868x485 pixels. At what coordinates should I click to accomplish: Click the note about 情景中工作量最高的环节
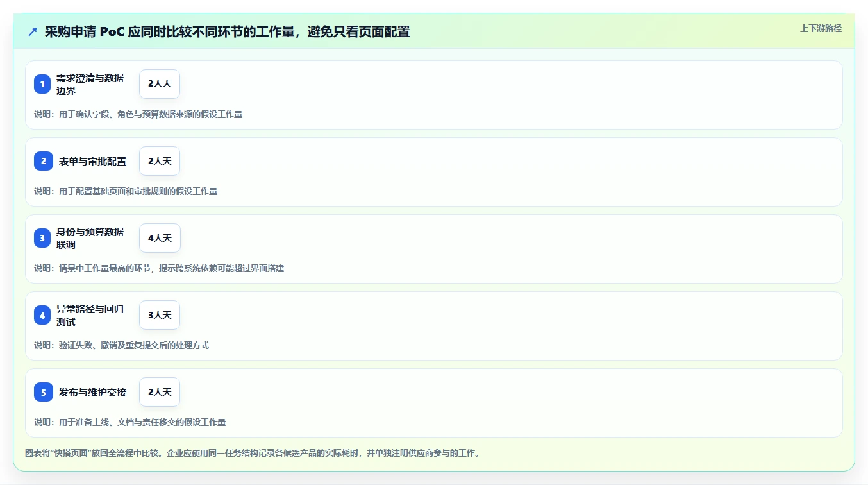click(159, 268)
